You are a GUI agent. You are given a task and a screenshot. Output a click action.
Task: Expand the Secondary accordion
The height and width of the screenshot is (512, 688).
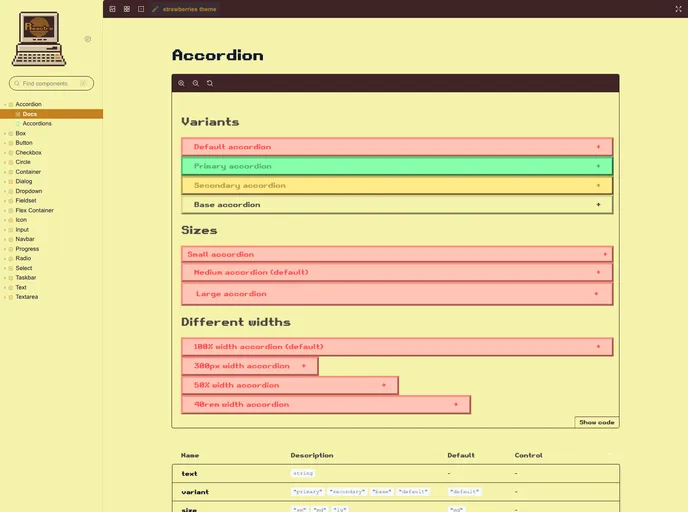pyautogui.click(x=397, y=186)
